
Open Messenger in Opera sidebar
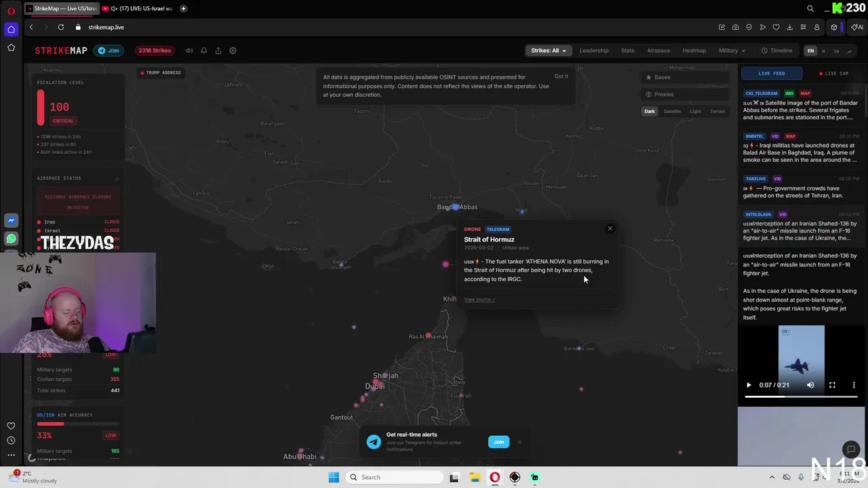point(11,221)
